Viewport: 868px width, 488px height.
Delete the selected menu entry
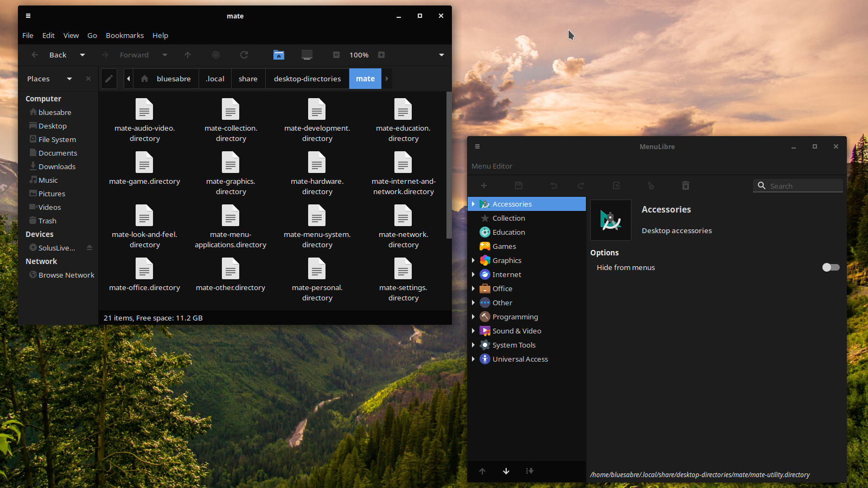pyautogui.click(x=686, y=185)
